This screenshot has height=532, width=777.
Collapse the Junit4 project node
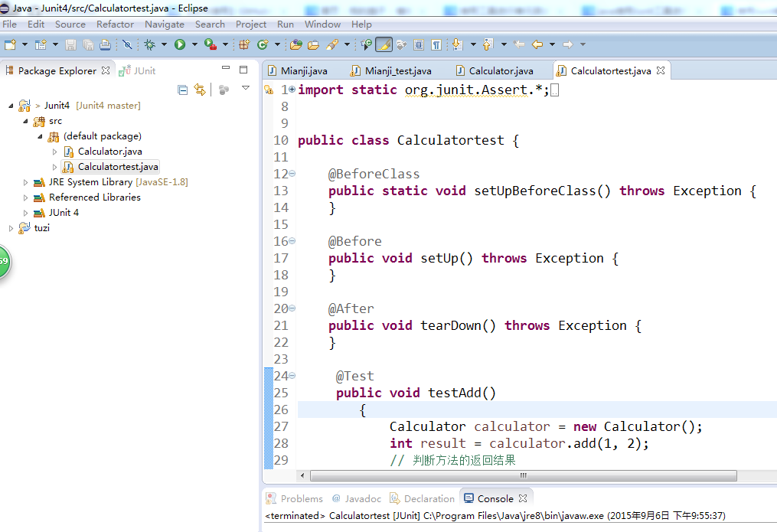tap(11, 106)
